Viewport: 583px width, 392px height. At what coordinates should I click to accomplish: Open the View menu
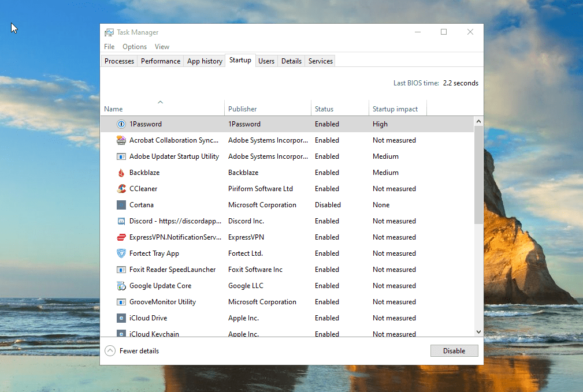(x=162, y=46)
